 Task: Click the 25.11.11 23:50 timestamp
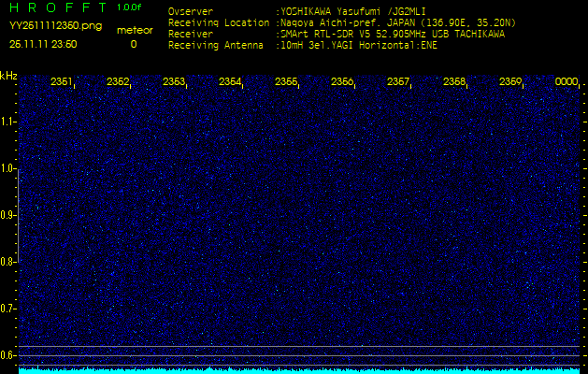(43, 43)
